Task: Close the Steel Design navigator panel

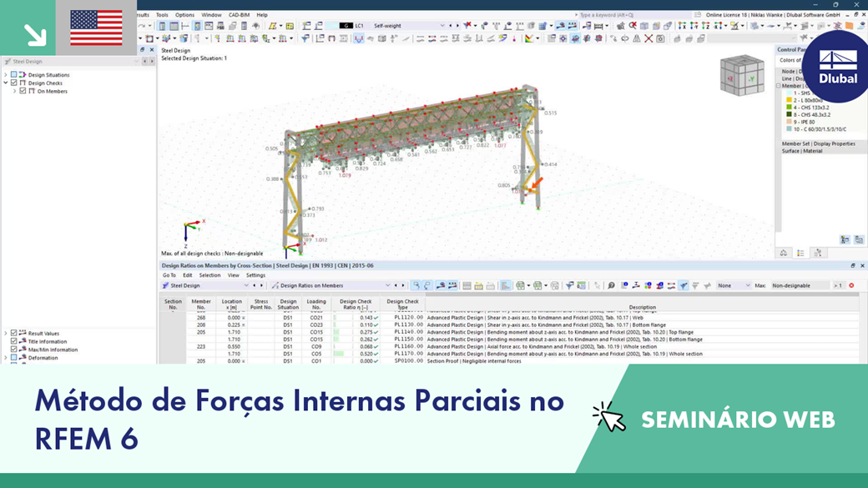Action: (152, 50)
